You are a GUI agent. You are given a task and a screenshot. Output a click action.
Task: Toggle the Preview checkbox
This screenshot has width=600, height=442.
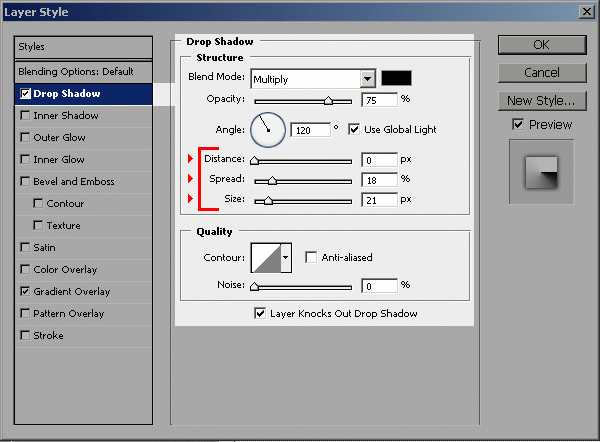coord(517,125)
